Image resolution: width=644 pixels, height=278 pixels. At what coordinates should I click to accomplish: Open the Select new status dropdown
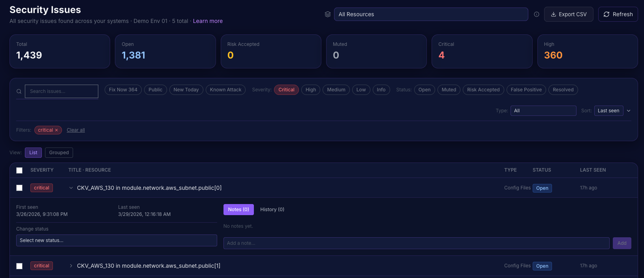116,240
